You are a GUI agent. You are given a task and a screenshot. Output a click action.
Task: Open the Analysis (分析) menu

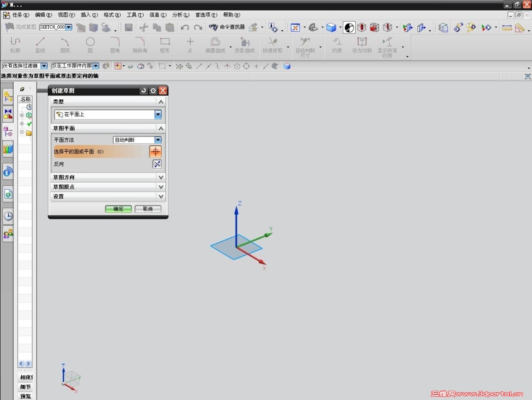click(180, 15)
